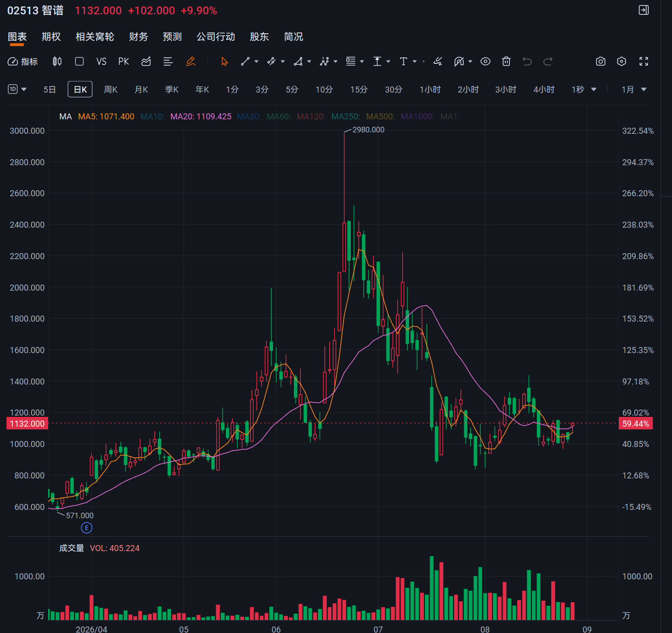Take a chart snapshot with camera icon
This screenshot has height=633, width=672.
pyautogui.click(x=601, y=62)
